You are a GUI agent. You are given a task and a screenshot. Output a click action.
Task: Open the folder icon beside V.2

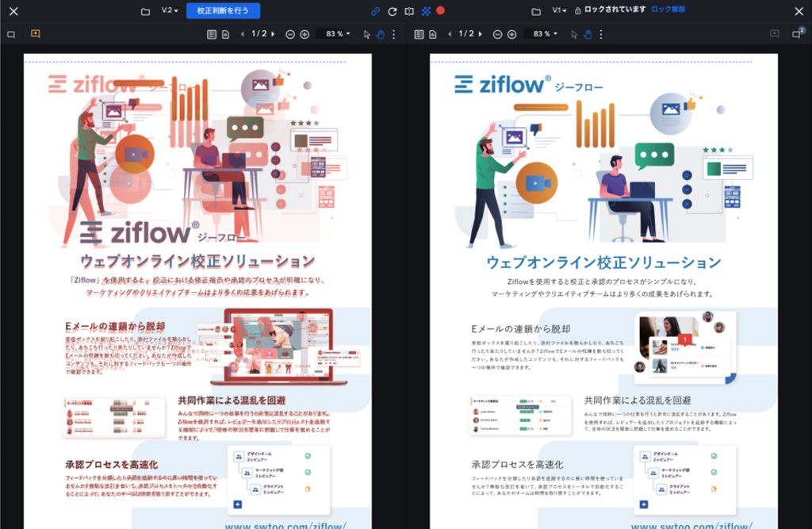pos(146,11)
